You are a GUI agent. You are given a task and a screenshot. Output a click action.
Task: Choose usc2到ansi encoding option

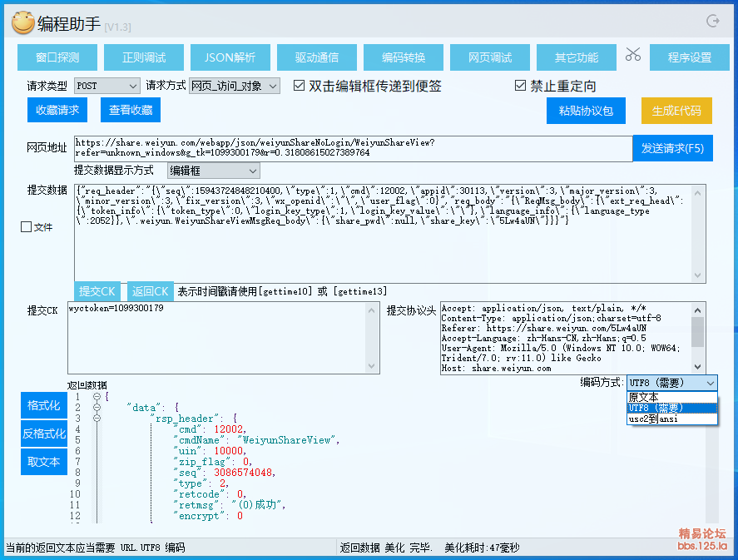(672, 419)
